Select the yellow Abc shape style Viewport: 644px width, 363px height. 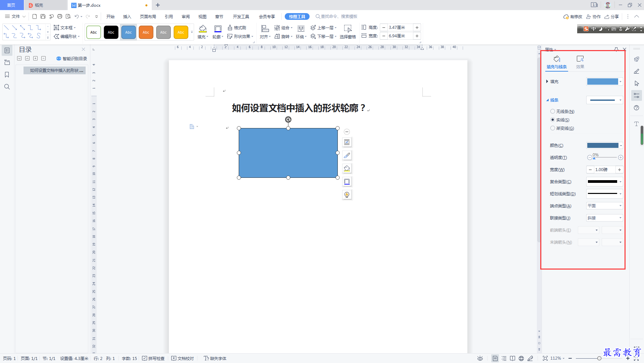click(x=181, y=32)
